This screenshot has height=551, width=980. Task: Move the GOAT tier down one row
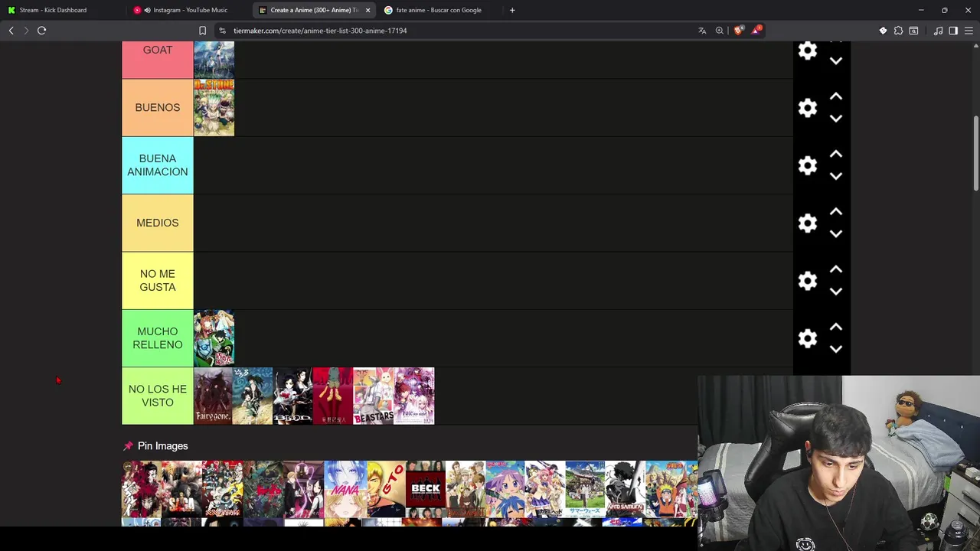coord(836,61)
